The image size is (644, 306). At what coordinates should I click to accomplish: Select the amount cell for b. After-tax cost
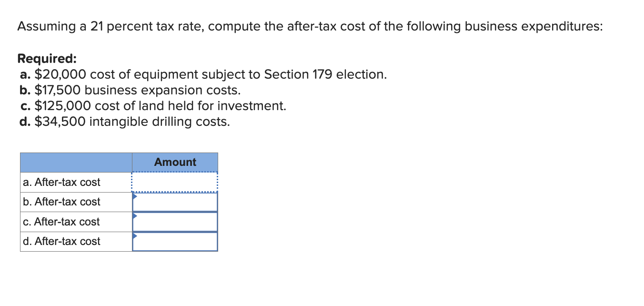pyautogui.click(x=175, y=202)
